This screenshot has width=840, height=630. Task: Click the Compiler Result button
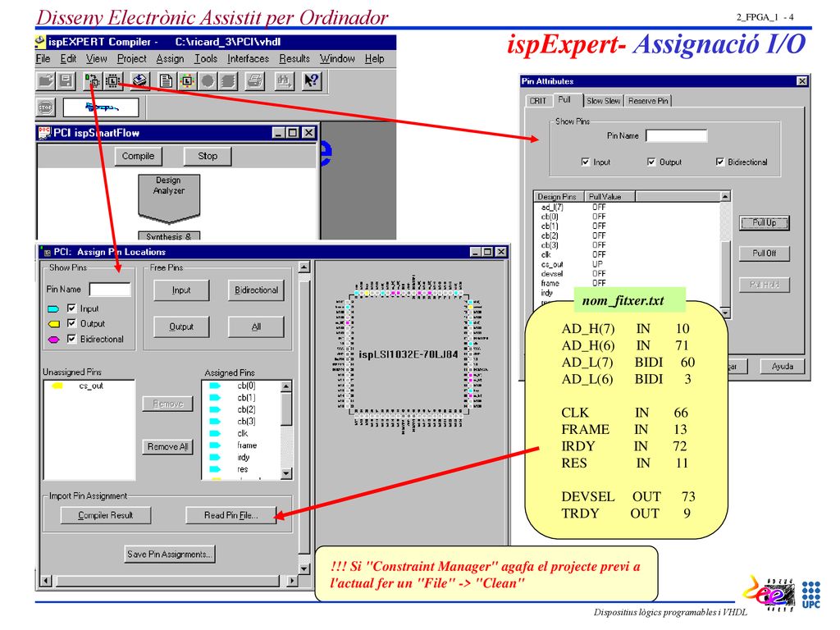click(x=106, y=515)
